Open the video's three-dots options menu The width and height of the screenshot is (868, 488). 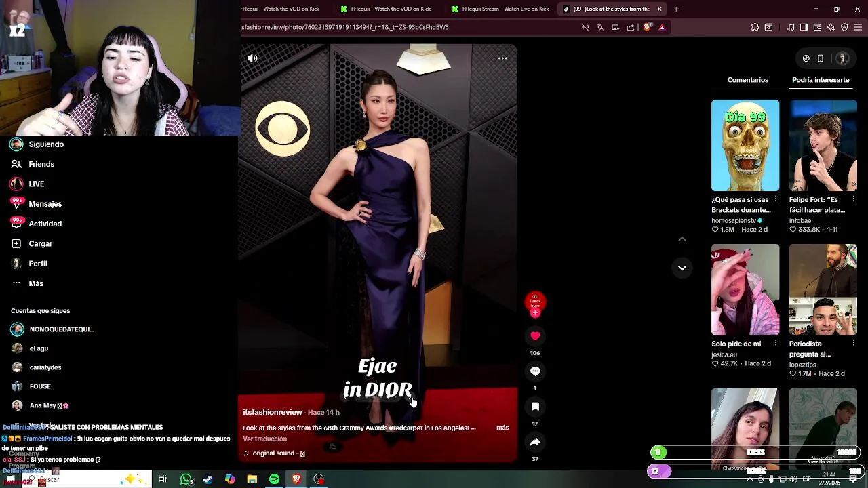[x=502, y=58]
